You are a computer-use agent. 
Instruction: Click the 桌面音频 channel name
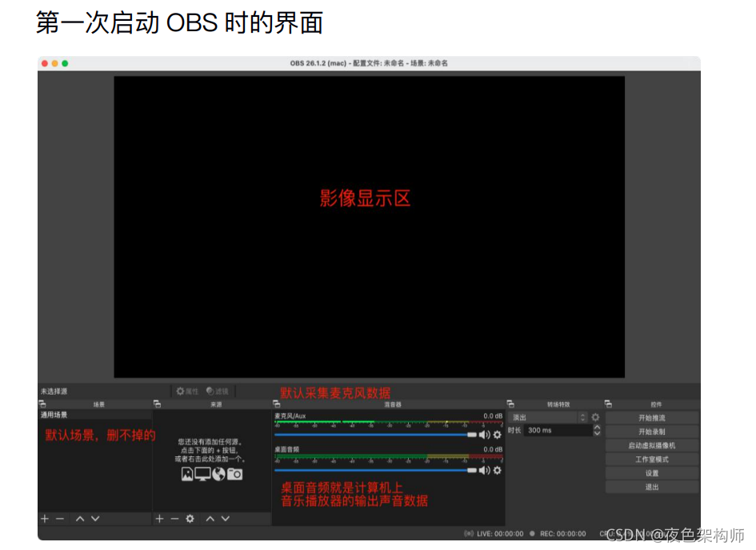286,450
